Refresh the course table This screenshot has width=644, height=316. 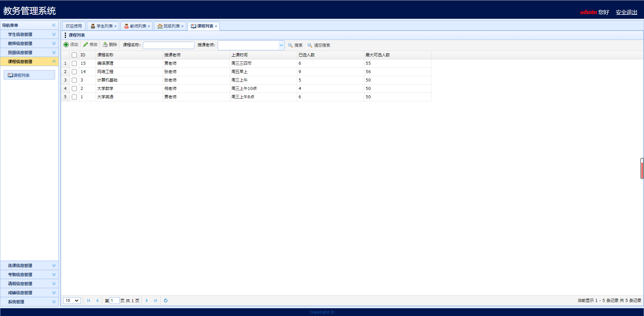point(166,301)
